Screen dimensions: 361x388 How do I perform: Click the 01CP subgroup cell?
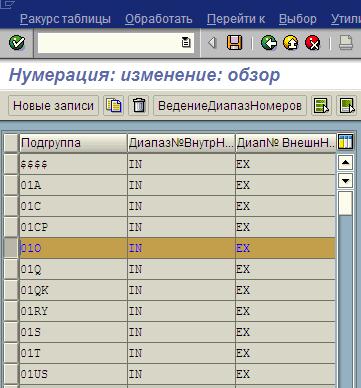[73, 227]
